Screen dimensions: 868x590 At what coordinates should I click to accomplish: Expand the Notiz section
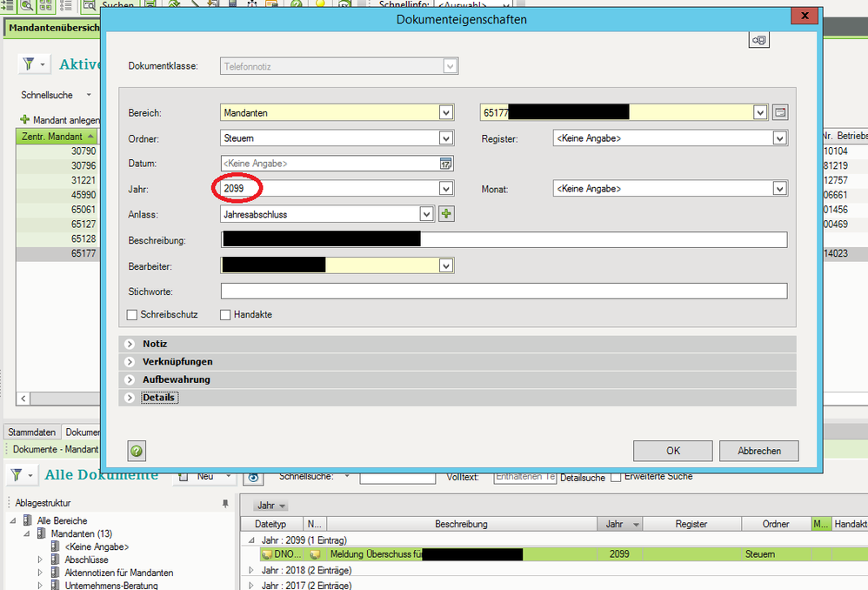pos(130,344)
